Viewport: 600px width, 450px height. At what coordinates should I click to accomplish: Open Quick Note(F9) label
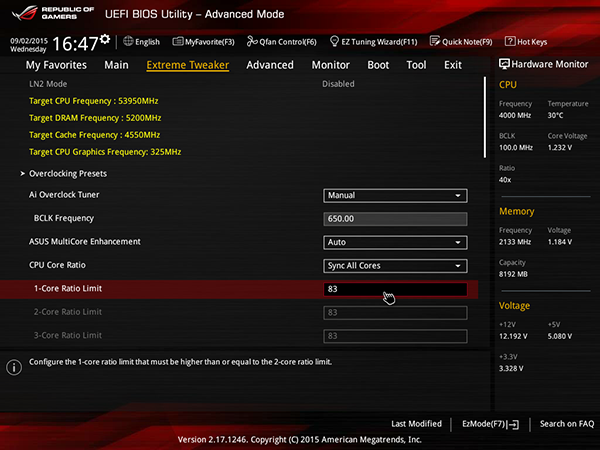click(x=467, y=42)
